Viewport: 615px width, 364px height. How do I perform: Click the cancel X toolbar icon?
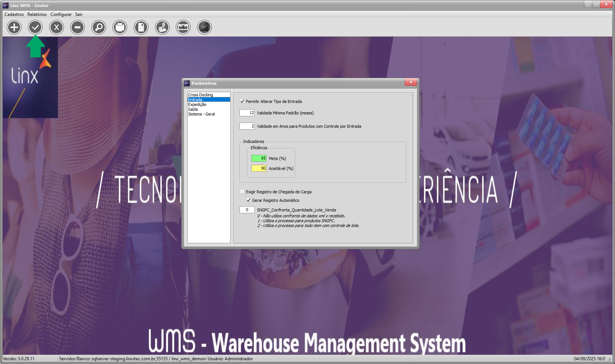56,27
